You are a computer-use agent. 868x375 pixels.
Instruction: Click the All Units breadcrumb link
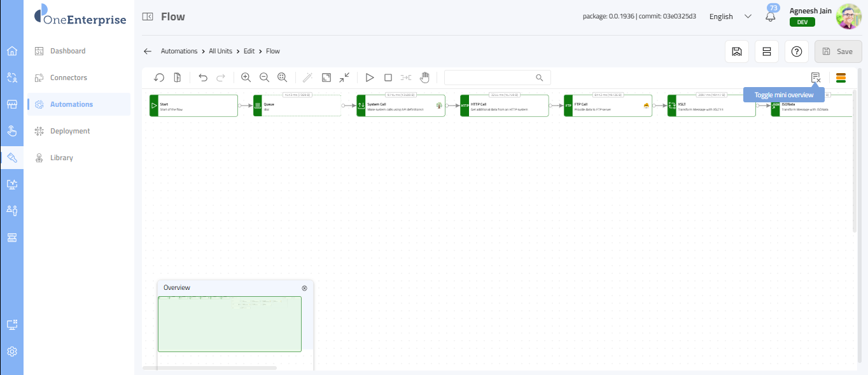point(220,51)
